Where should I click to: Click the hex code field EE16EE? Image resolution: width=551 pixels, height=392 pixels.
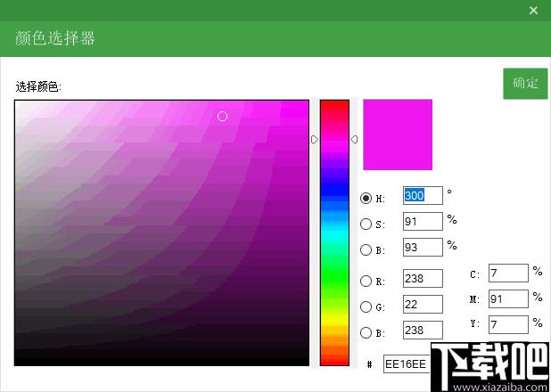pyautogui.click(x=407, y=363)
